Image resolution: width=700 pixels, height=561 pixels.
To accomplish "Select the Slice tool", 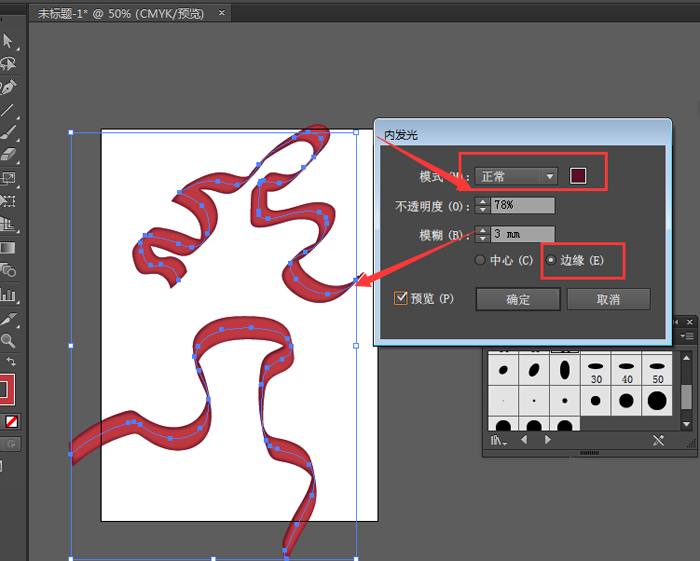I will pos(8,318).
